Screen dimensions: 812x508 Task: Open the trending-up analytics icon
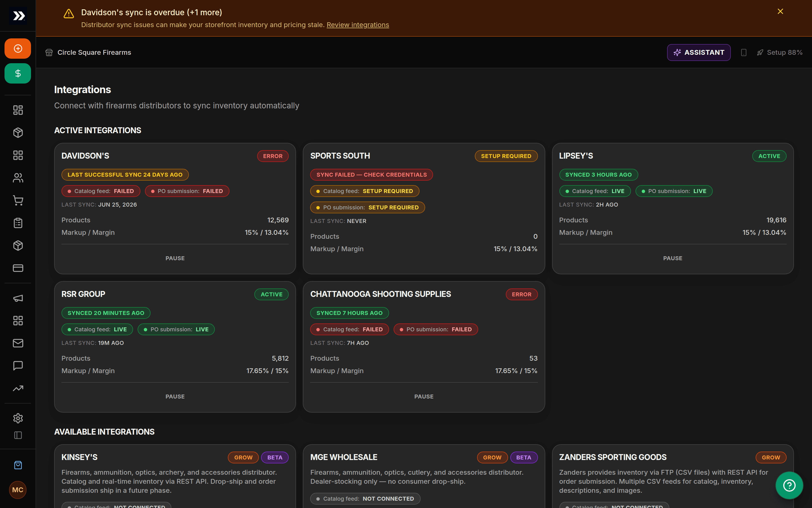coord(18,388)
